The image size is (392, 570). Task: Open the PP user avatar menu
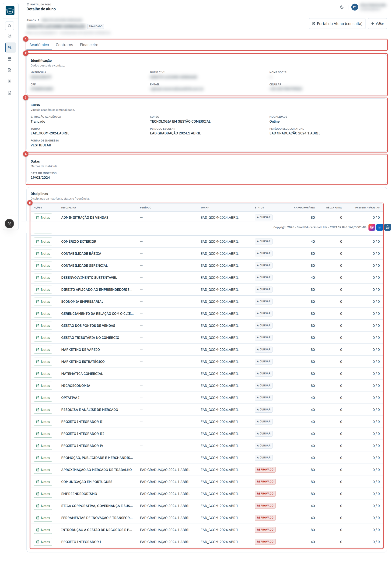click(x=355, y=7)
